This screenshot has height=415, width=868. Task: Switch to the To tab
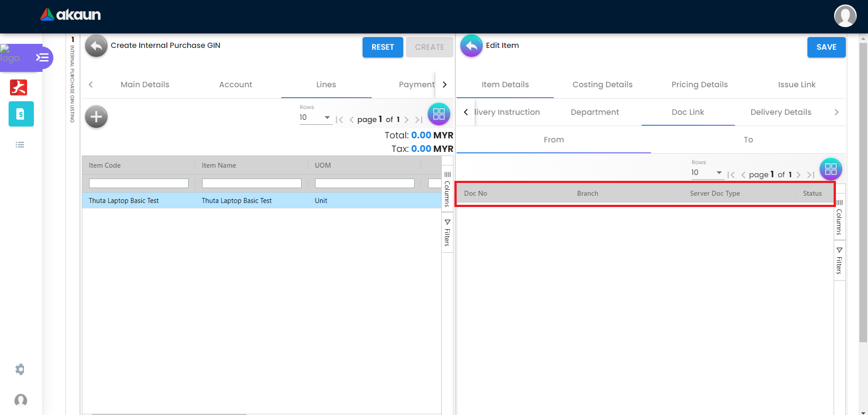pyautogui.click(x=748, y=140)
